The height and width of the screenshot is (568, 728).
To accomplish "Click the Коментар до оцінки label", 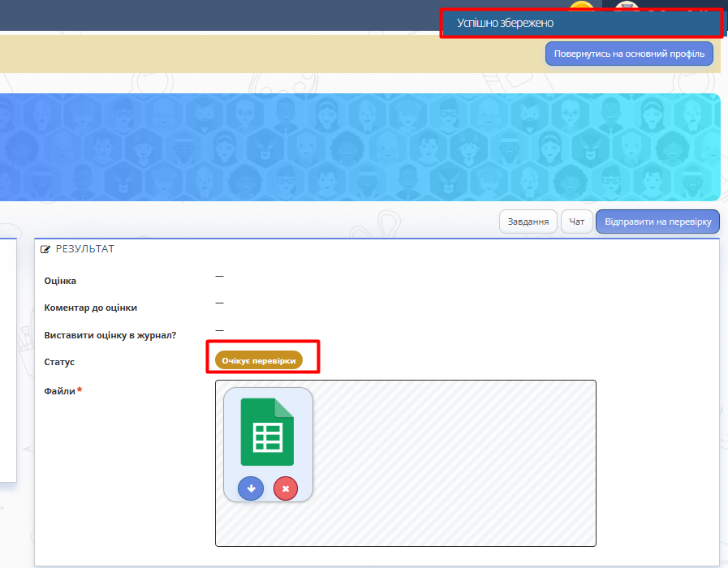I will click(x=90, y=308).
